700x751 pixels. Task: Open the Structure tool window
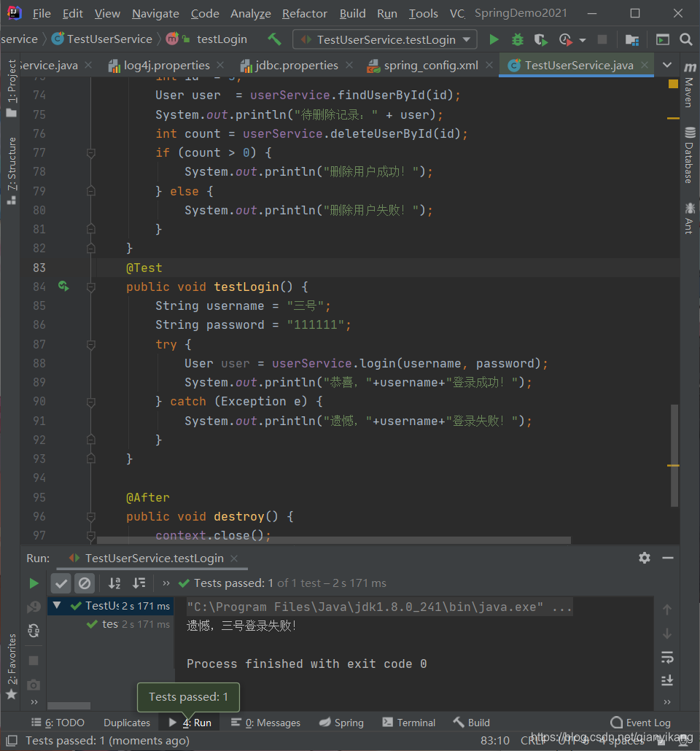pyautogui.click(x=12, y=171)
